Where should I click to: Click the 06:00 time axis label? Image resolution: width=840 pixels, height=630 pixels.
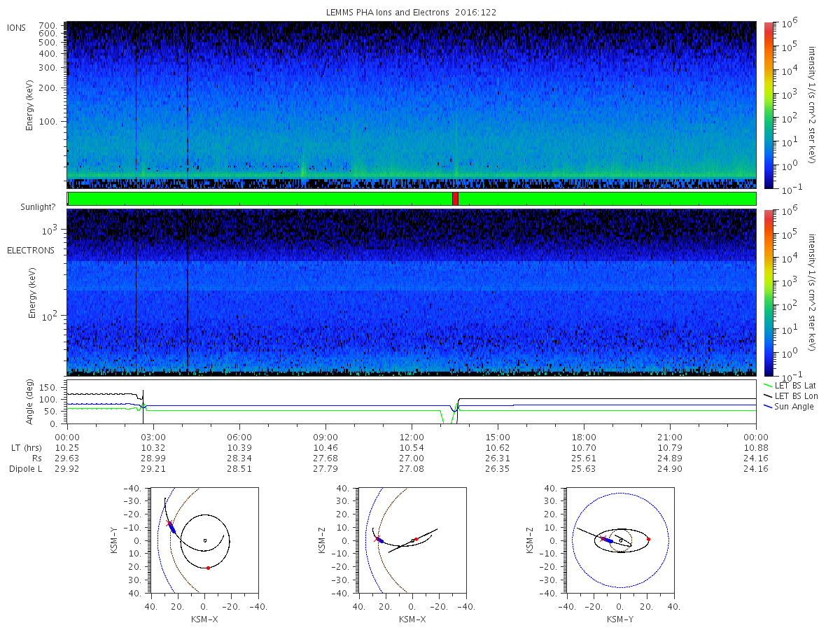point(239,435)
